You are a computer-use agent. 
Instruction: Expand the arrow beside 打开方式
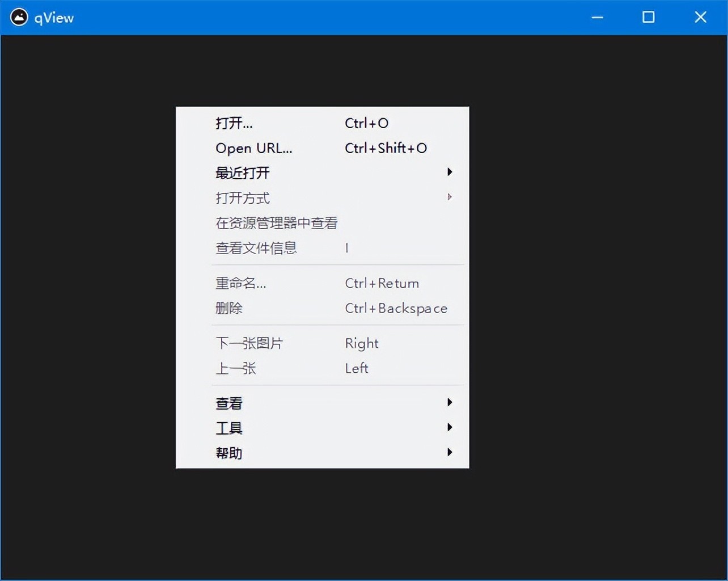(450, 197)
